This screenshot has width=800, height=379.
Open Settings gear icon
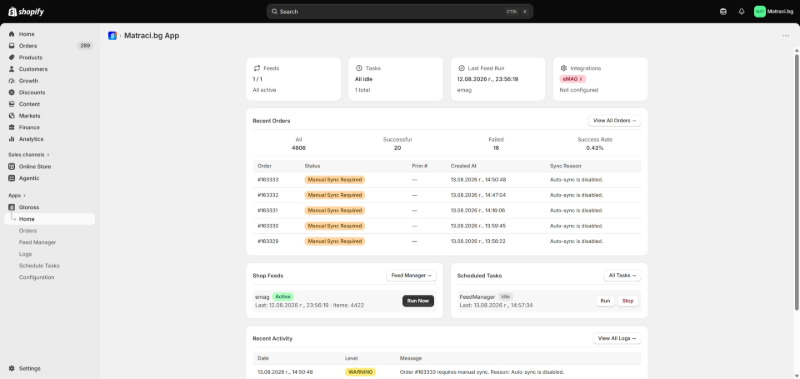(12, 368)
